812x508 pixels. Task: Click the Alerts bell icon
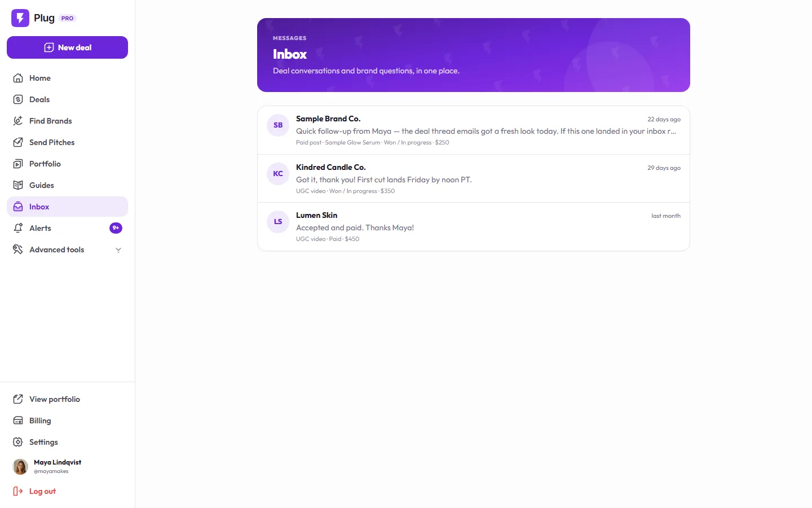18,228
